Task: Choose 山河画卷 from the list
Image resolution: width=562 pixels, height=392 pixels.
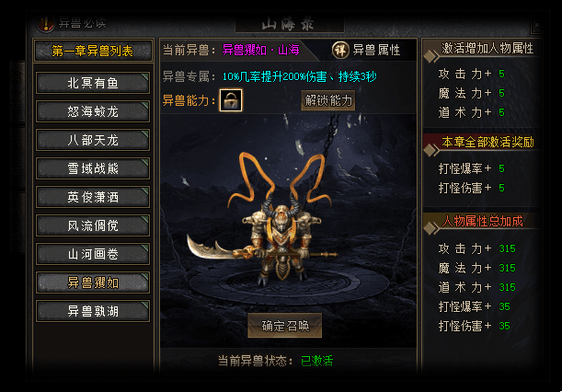Action: 93,254
